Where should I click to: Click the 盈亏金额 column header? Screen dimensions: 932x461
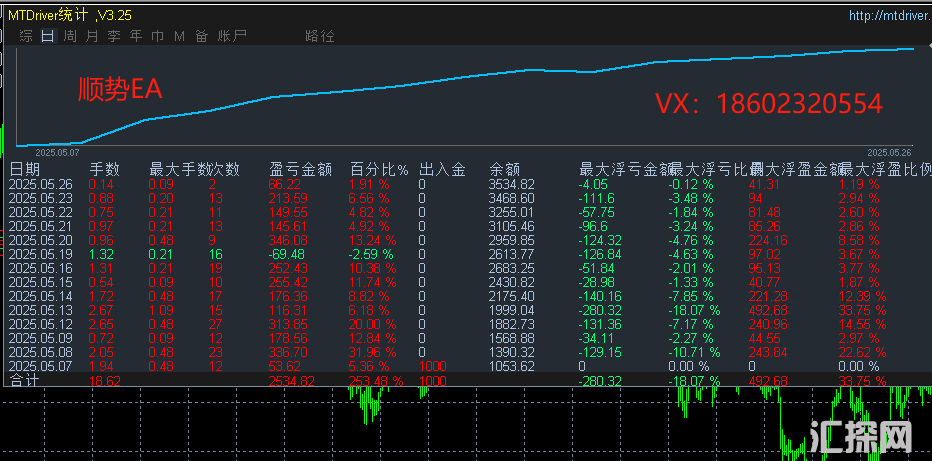[x=300, y=170]
